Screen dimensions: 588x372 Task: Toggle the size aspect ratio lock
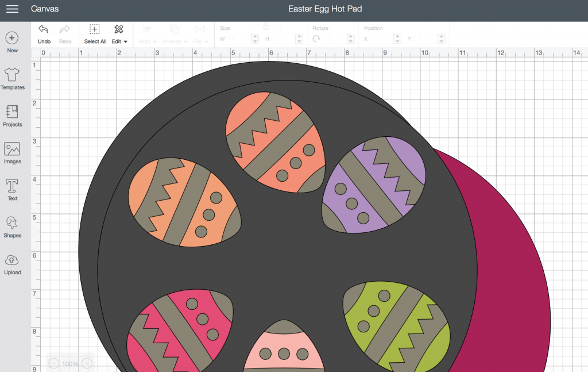click(x=265, y=26)
